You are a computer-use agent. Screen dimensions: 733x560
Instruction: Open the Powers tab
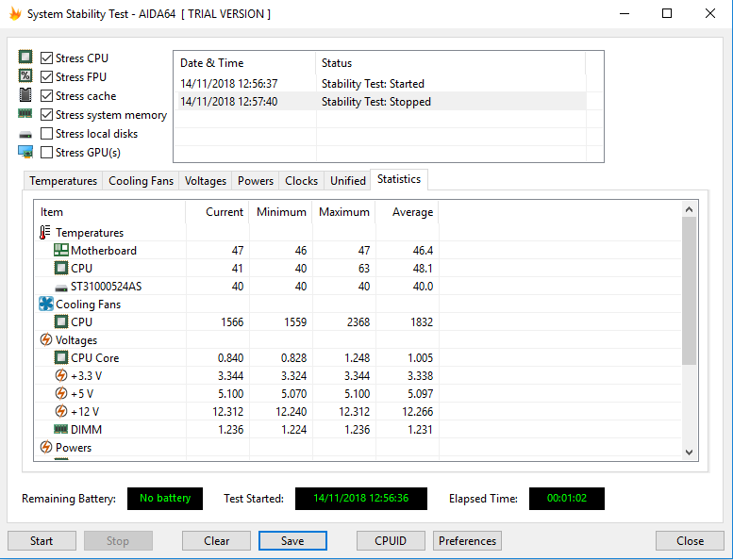pos(256,181)
